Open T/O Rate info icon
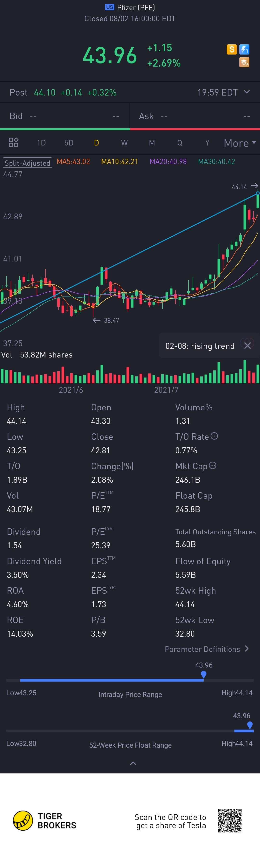This screenshot has width=260, height=868. pos(214,436)
